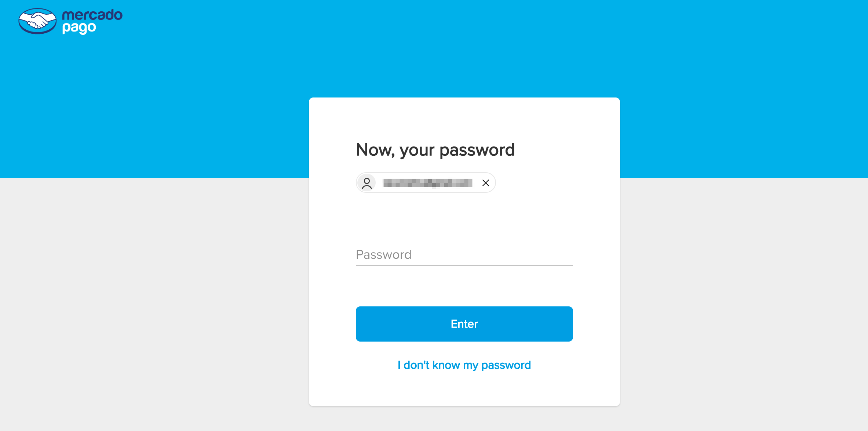Click "my password" in the recovery link
Viewport: 868px width, 431px height.
[497, 365]
